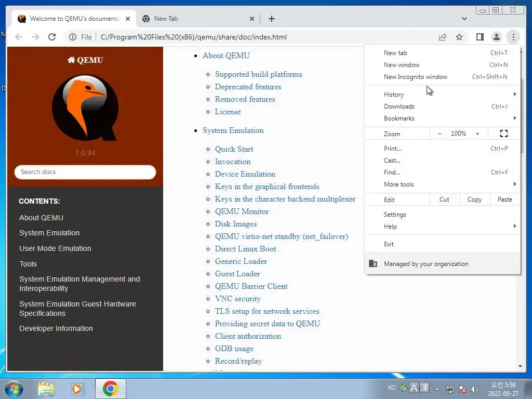Expand the Help submenu
The image size is (532, 399).
(x=442, y=227)
